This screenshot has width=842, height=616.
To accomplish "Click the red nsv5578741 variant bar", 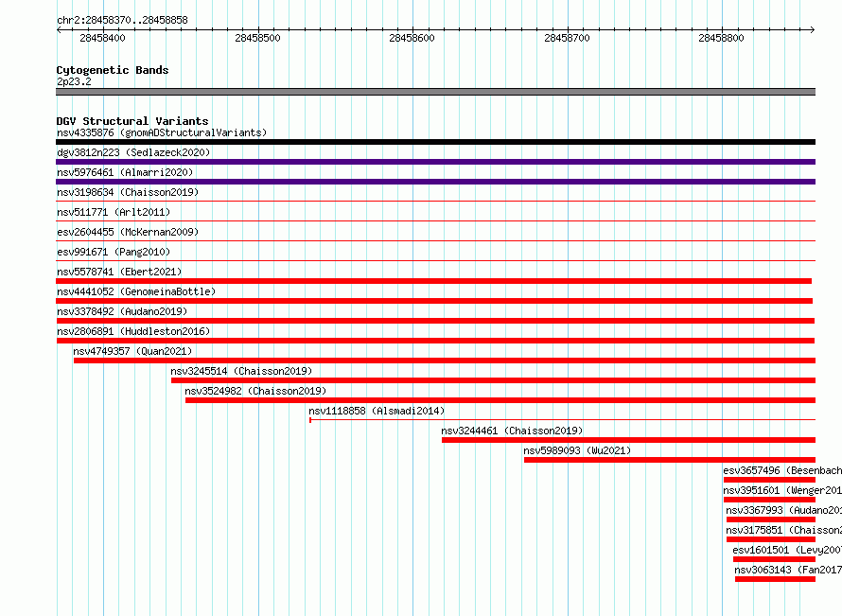I will point(434,281).
